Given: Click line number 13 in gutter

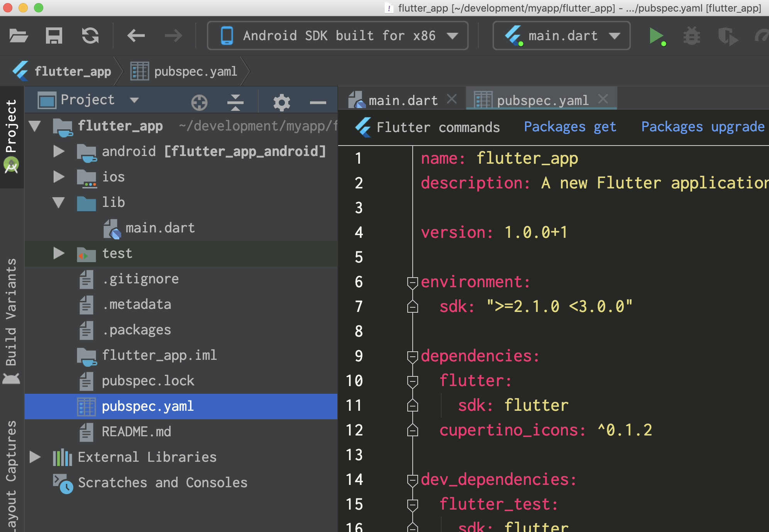Looking at the screenshot, I should [x=354, y=455].
